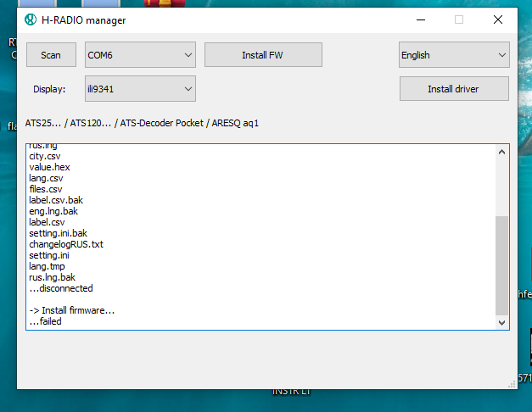Click the changelogRUS.txt line in the log
Image resolution: width=532 pixels, height=412 pixels.
tap(65, 244)
